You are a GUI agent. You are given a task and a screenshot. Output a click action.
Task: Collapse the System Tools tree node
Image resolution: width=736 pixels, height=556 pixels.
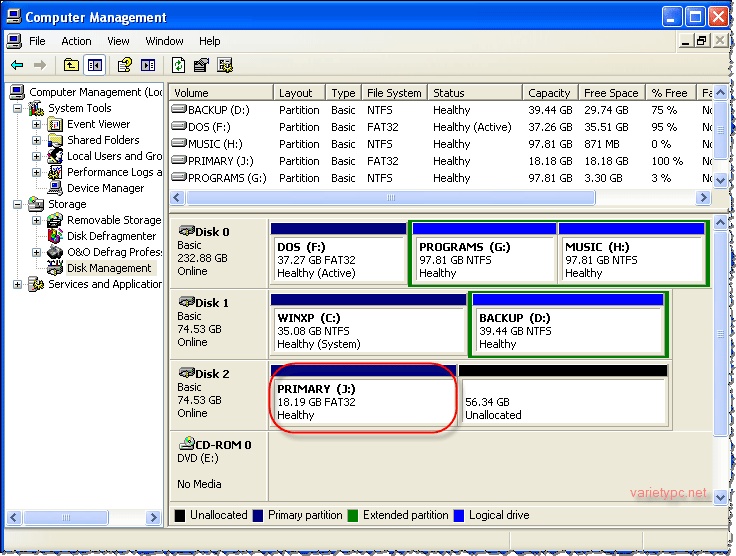[x=17, y=108]
